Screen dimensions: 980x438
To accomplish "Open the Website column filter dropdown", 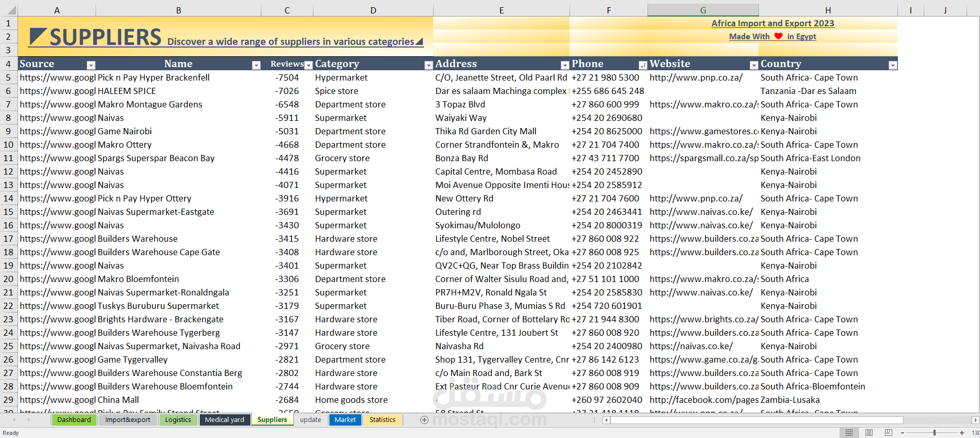I will 754,65.
